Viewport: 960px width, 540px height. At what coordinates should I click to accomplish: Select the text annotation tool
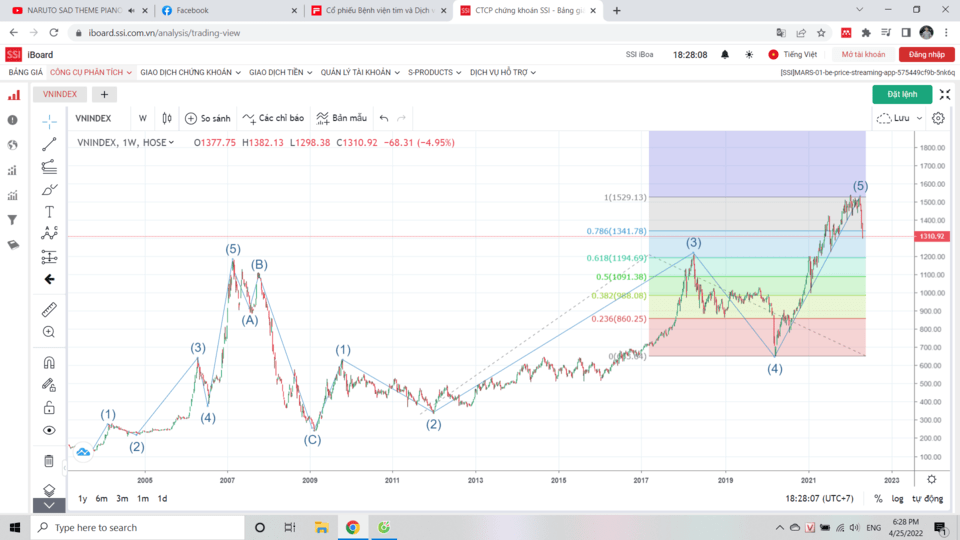(x=49, y=212)
